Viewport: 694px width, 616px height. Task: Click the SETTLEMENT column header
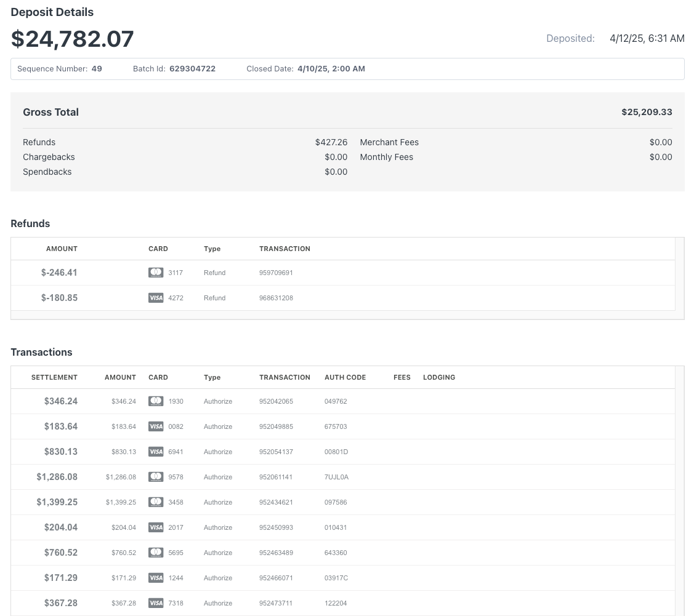[54, 377]
